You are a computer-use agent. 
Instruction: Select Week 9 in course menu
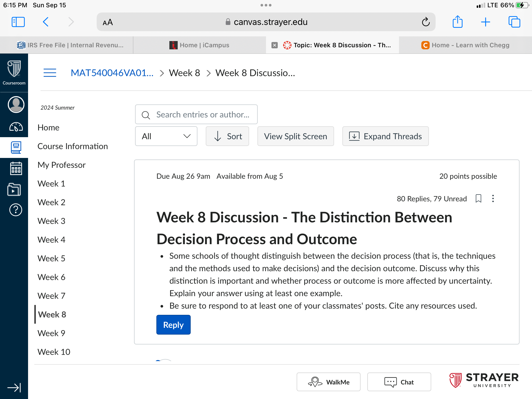click(x=51, y=333)
